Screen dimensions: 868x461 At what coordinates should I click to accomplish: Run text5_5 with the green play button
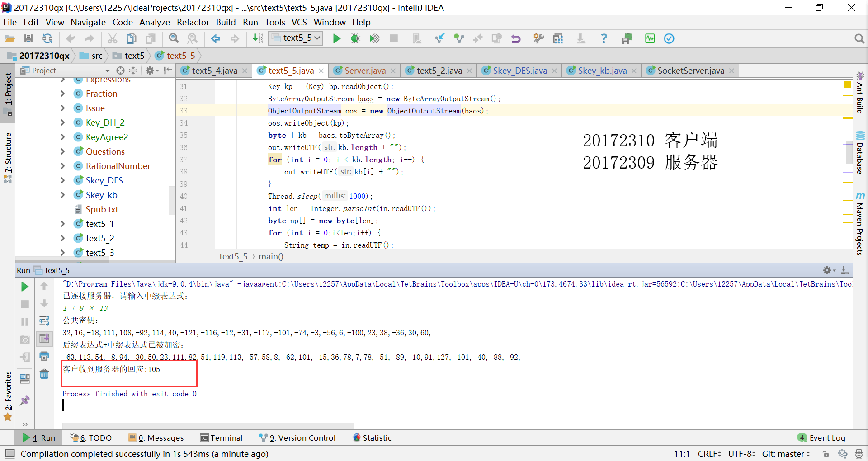pos(337,39)
